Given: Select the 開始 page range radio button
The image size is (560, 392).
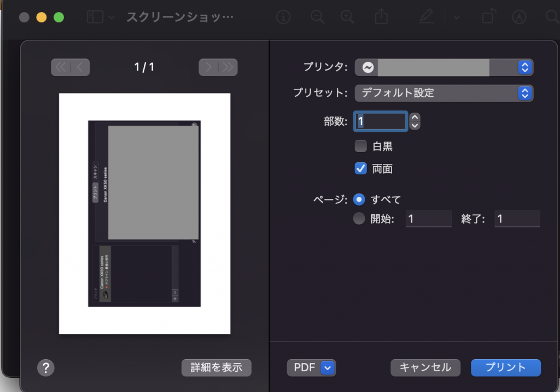Looking at the screenshot, I should point(359,218).
